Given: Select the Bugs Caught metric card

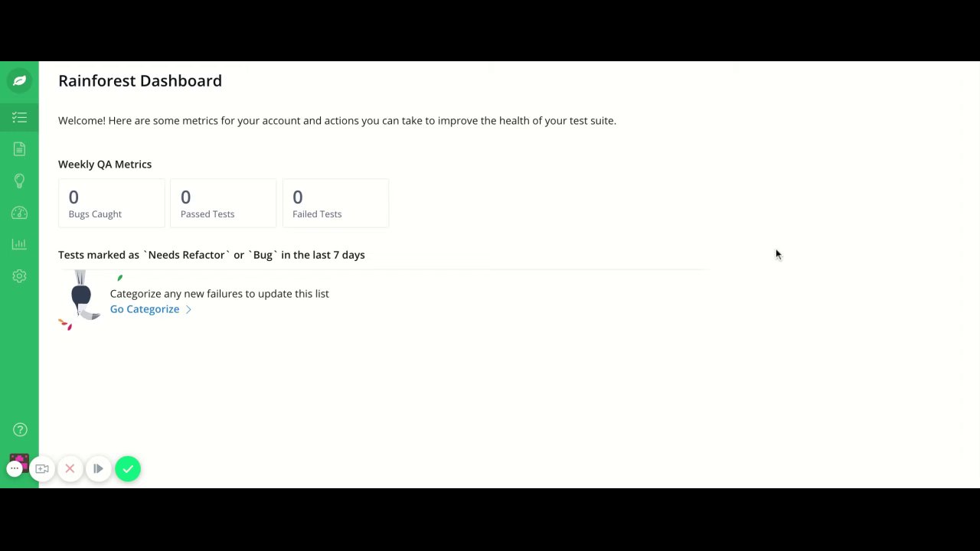Looking at the screenshot, I should [112, 204].
